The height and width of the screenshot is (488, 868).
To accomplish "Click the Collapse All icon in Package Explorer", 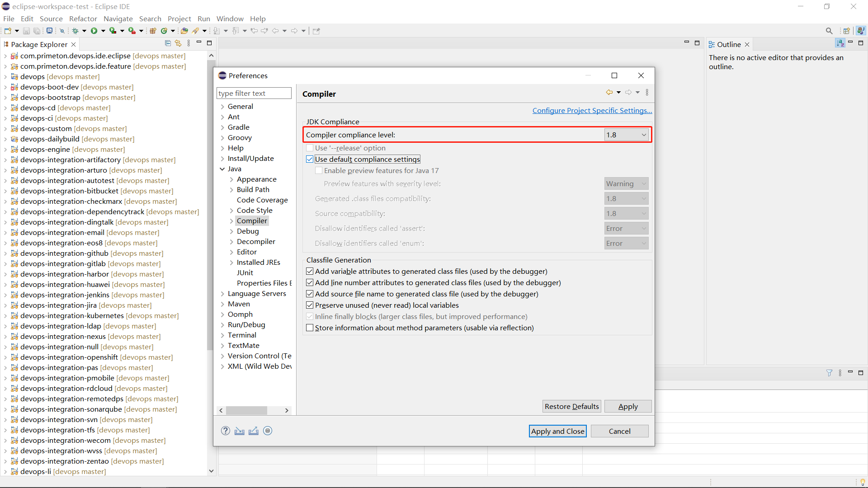I will [x=168, y=43].
